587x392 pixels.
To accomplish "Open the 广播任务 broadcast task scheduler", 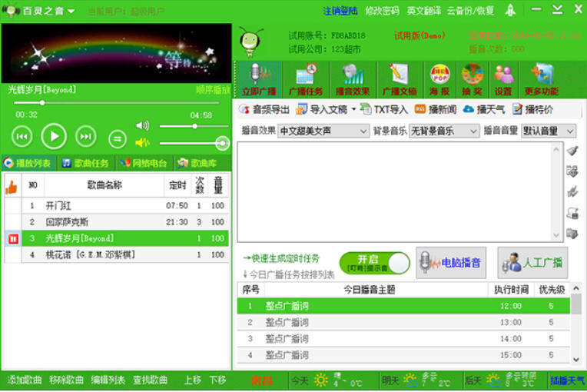I will [306, 79].
